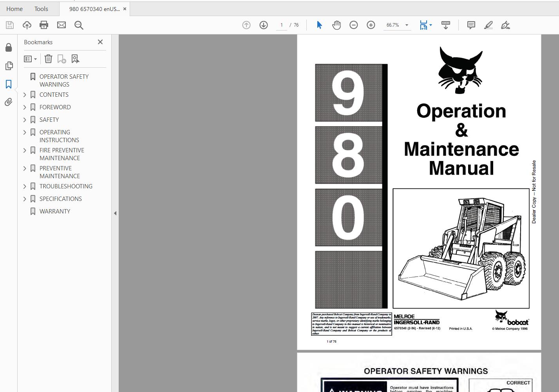The height and width of the screenshot is (392, 559).
Task: Zoom in with the plus icon
Action: pos(371,25)
